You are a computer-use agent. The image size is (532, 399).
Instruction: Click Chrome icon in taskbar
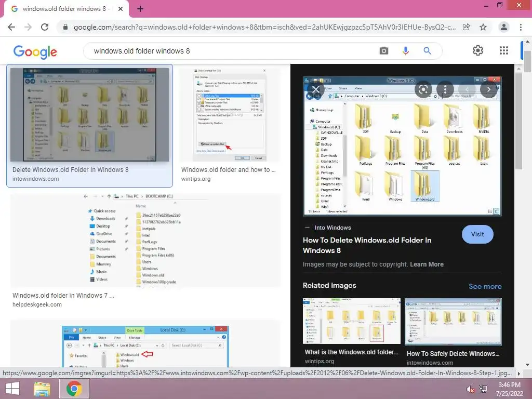[74, 389]
